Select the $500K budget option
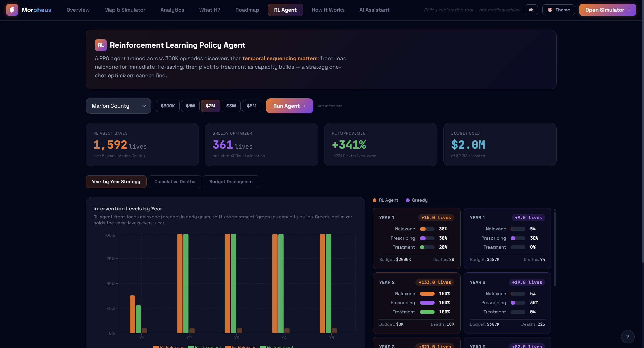Viewport: 644px width, 348px height. click(x=168, y=106)
